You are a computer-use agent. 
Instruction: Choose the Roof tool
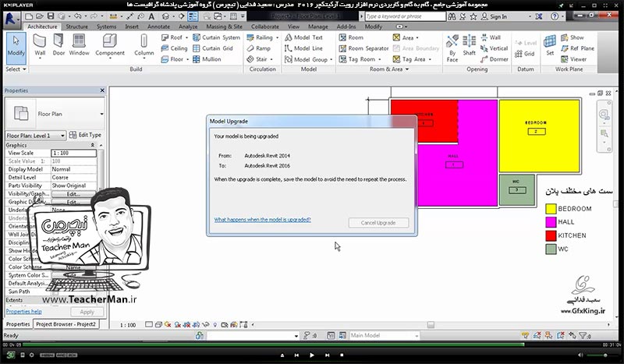[x=172, y=37]
